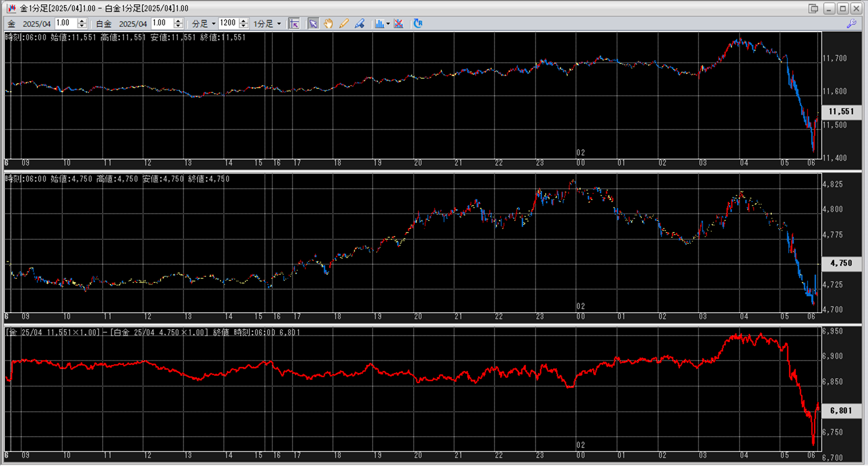
Task: Increase the 金 multiplier spinner value
Action: click(x=82, y=21)
